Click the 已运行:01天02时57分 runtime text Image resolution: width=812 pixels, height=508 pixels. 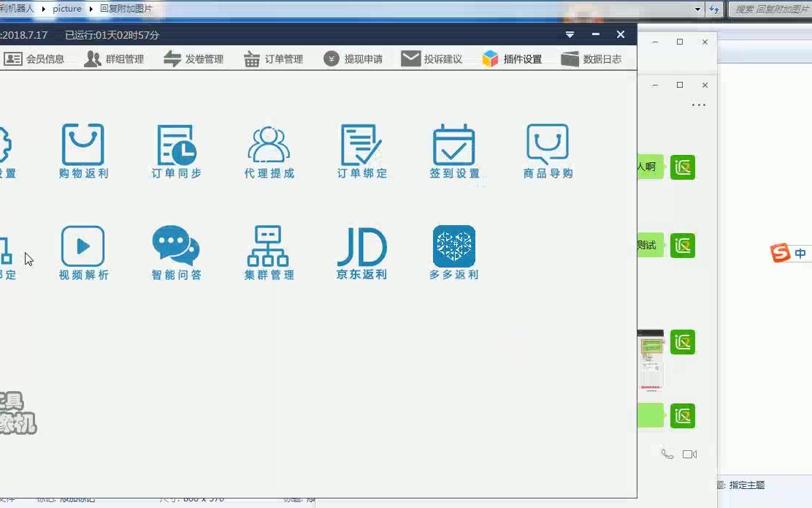point(112,35)
